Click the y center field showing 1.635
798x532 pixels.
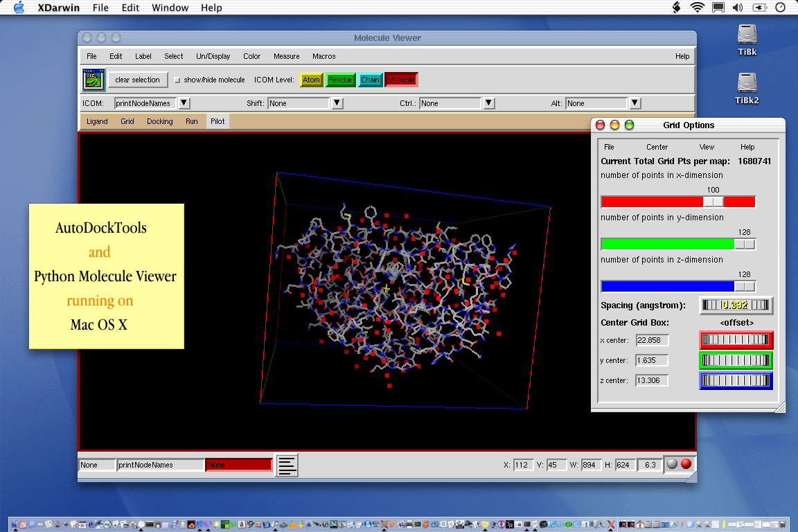652,360
